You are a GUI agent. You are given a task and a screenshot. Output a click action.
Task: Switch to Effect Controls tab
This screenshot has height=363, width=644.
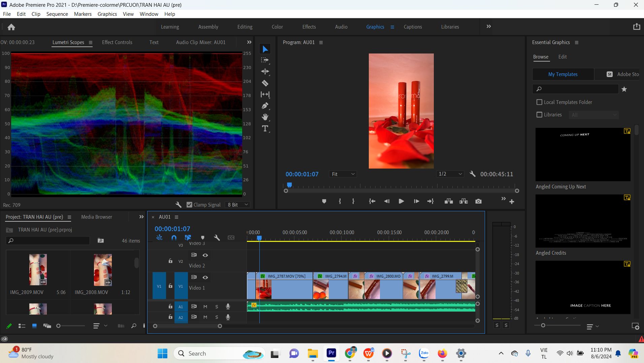(117, 42)
